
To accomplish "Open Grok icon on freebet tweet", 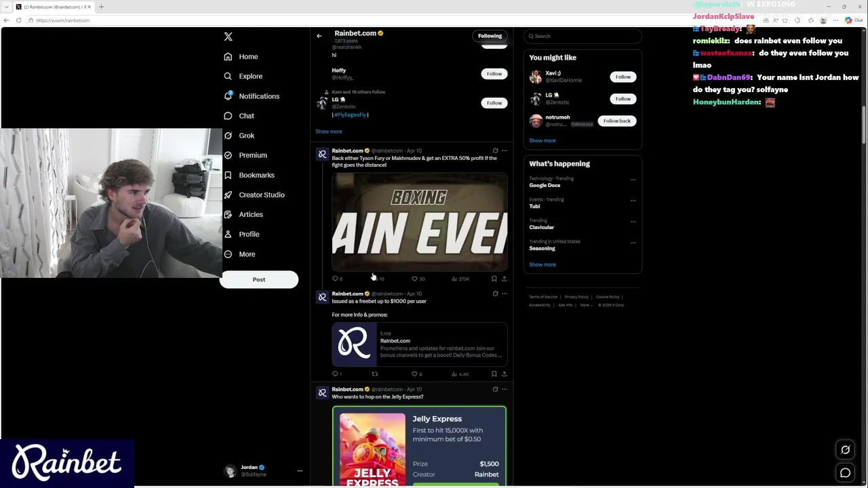I will [495, 293].
